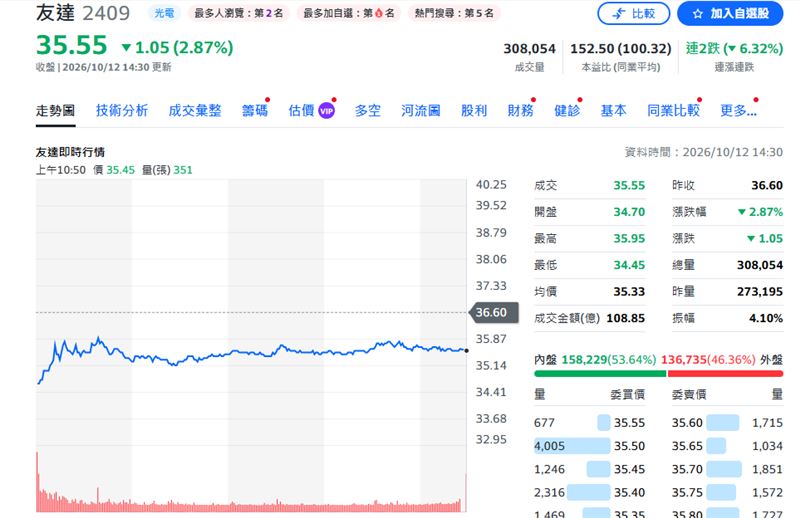Image resolution: width=800 pixels, height=518 pixels.
Task: Click 成交金額(億) value 108.85
Action: pyautogui.click(x=626, y=318)
